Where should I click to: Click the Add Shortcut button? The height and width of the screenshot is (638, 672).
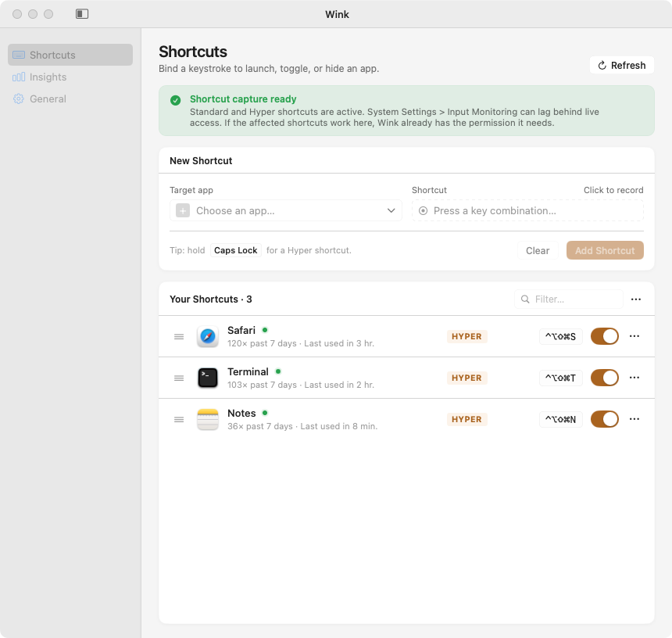(605, 250)
